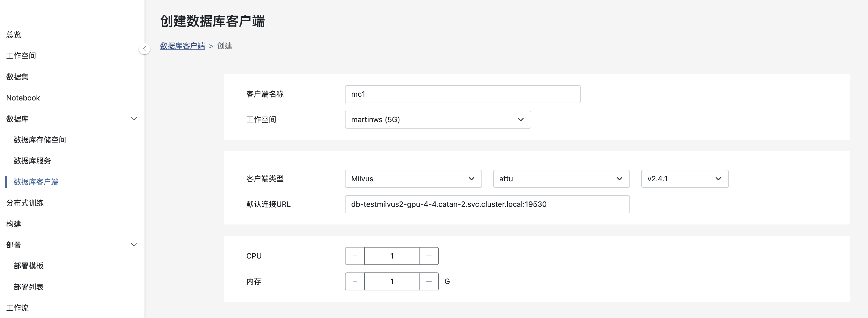Decrease memory with the minus button

pyautogui.click(x=355, y=281)
